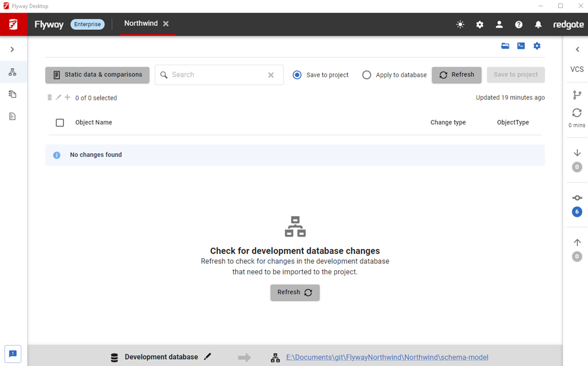The height and width of the screenshot is (366, 588).
Task: Open the schema-model folder path link
Action: (x=387, y=357)
